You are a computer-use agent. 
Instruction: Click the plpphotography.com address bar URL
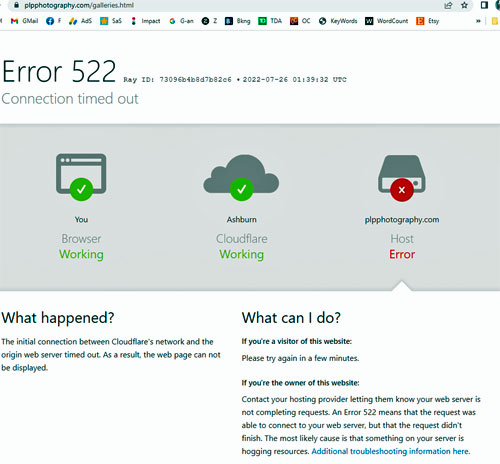79,5
